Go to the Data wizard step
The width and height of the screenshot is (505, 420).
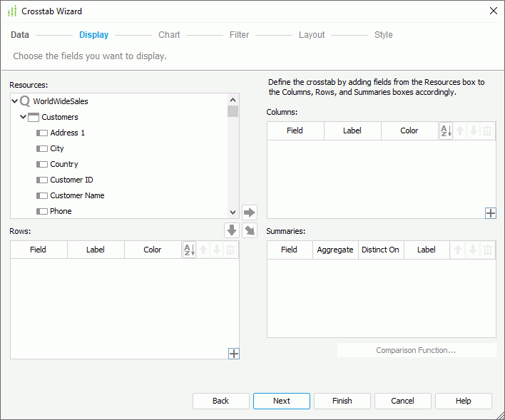coord(20,35)
